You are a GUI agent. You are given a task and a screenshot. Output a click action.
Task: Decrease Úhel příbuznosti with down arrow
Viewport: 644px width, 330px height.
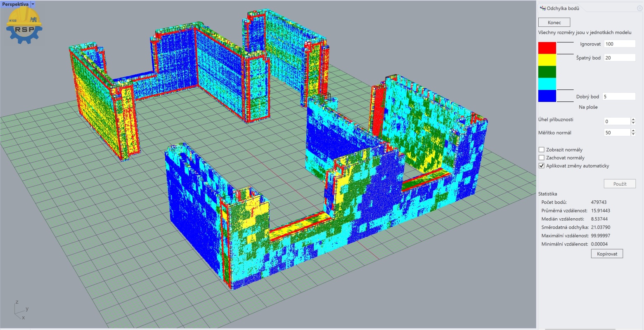633,123
